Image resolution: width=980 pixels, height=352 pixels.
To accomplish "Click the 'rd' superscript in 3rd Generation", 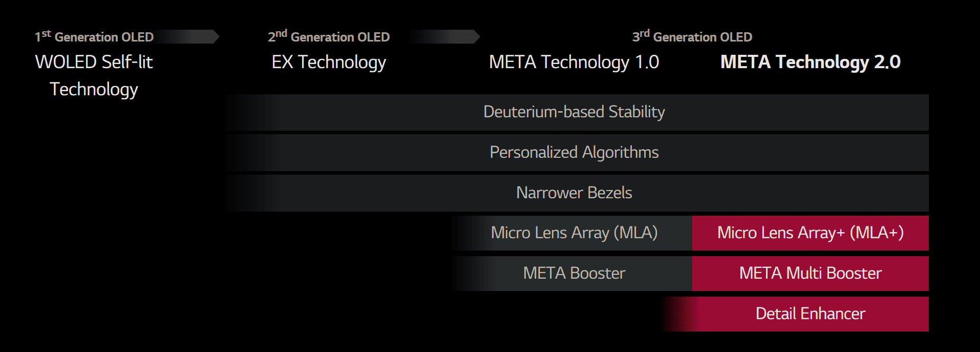I will point(645,33).
